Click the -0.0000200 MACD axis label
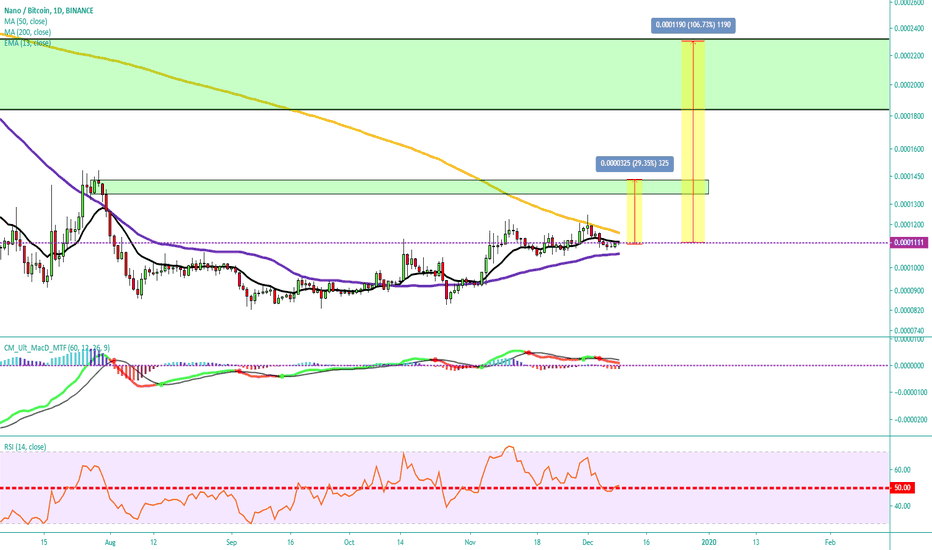932x550 pixels. tap(909, 420)
